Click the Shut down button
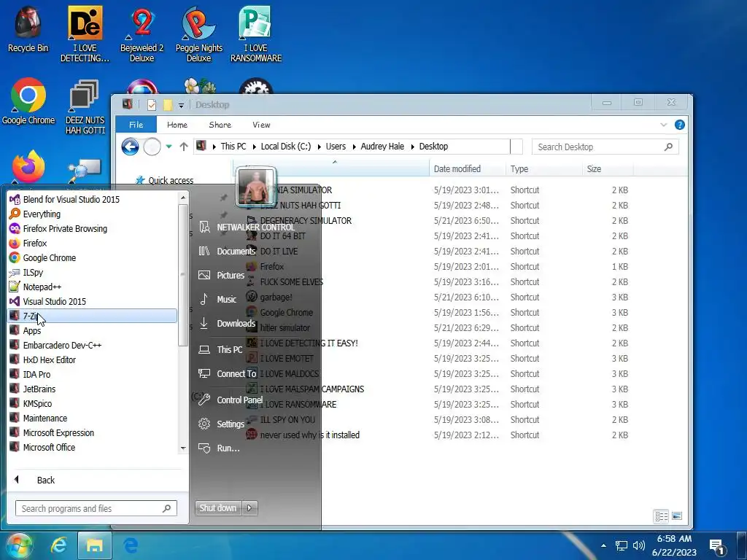 coord(218,508)
